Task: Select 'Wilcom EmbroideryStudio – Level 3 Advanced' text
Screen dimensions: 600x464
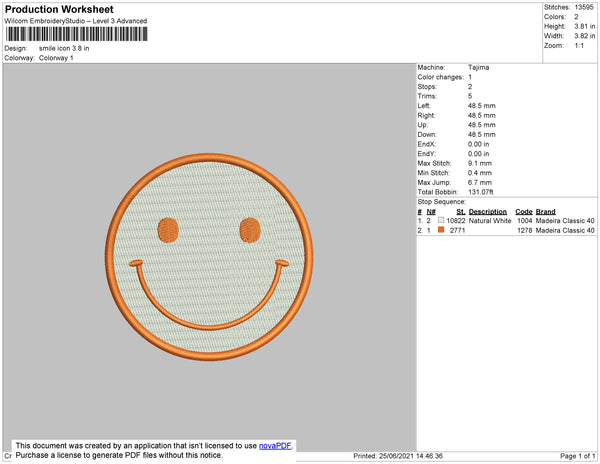Action: pos(76,21)
